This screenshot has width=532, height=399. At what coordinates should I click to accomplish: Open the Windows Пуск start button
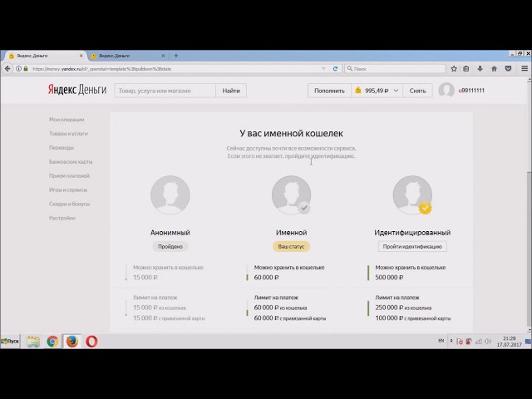[10, 342]
